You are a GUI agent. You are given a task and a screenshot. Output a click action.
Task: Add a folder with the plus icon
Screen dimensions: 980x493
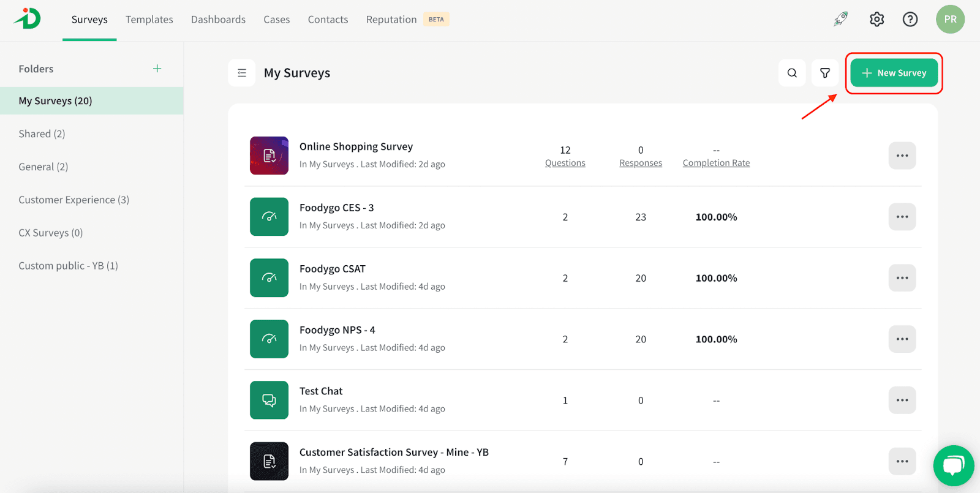[x=157, y=69]
